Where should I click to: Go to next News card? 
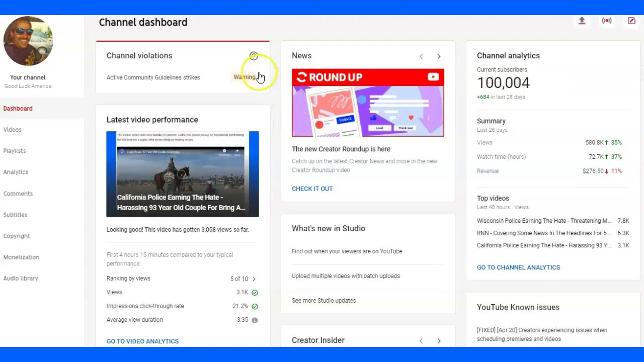[439, 56]
